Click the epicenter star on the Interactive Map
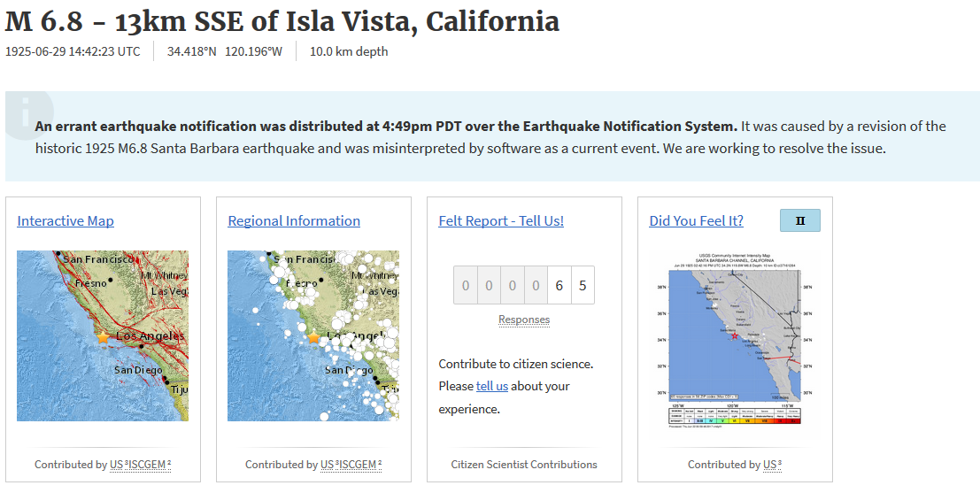Screen dimensions: 980x493 (103, 337)
